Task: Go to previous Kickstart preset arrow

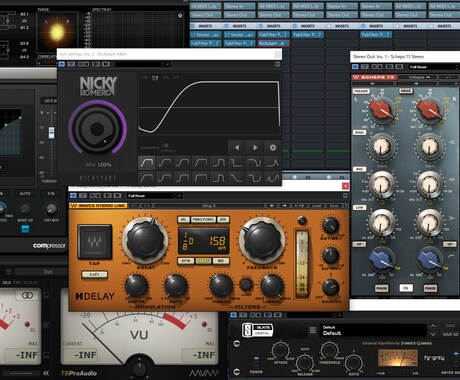Action: click(237, 147)
